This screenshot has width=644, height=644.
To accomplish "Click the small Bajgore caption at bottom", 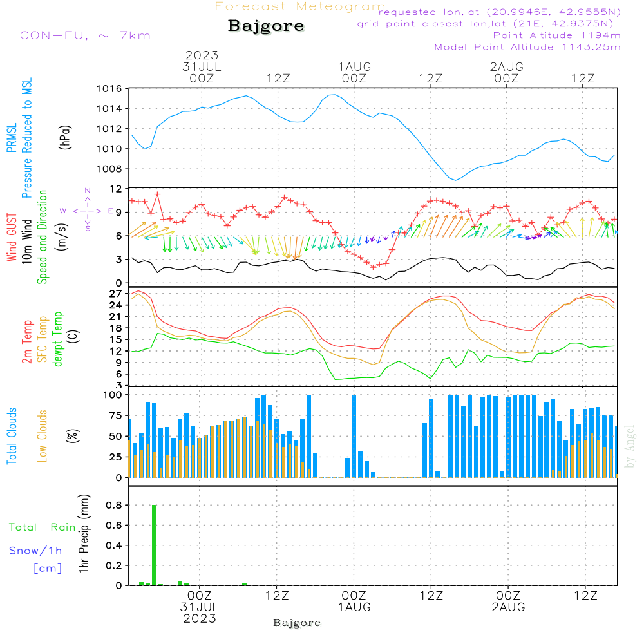I will click(297, 623).
